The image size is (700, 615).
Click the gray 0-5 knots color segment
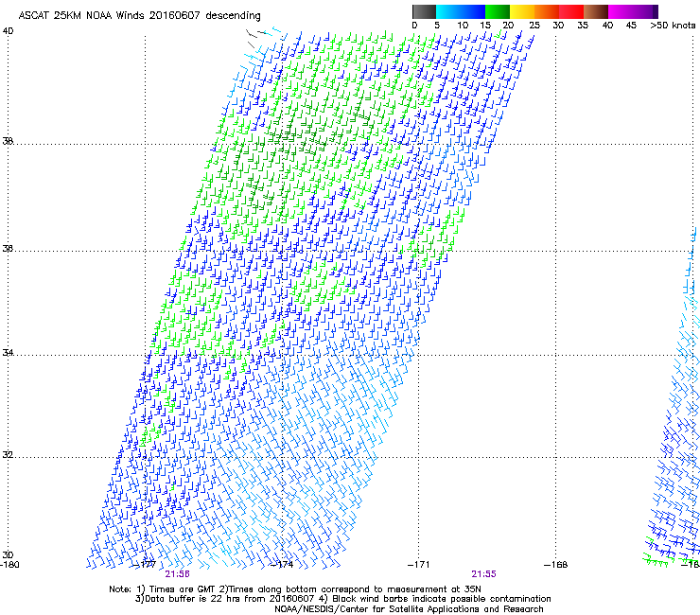[x=424, y=11]
